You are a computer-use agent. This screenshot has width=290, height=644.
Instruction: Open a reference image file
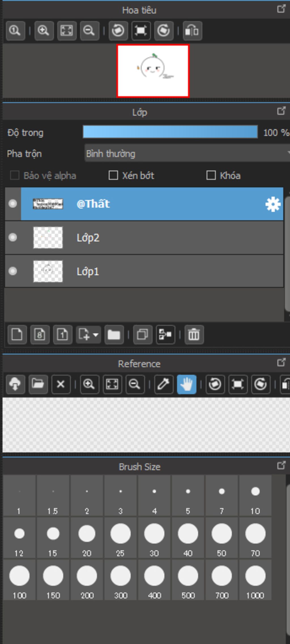38,384
